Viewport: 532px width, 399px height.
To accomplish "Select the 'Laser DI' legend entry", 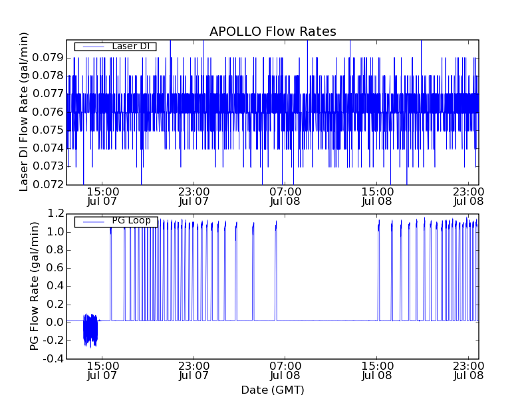I will [x=115, y=47].
